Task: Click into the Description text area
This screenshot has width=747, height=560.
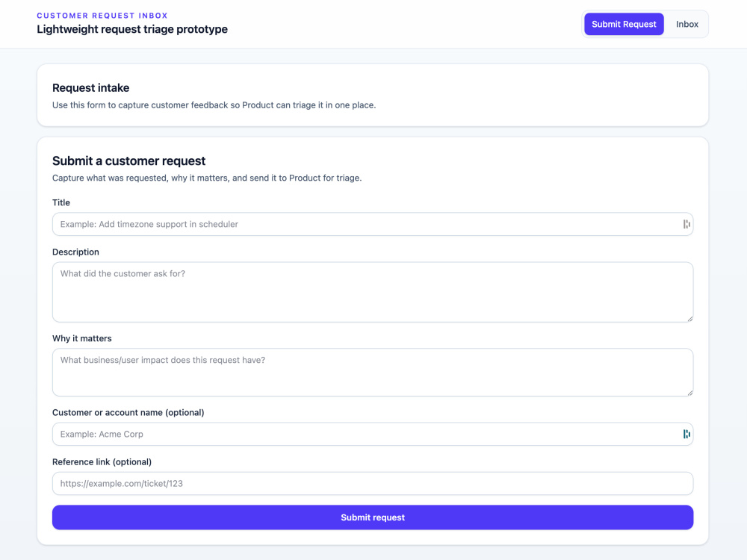Action: click(x=373, y=292)
